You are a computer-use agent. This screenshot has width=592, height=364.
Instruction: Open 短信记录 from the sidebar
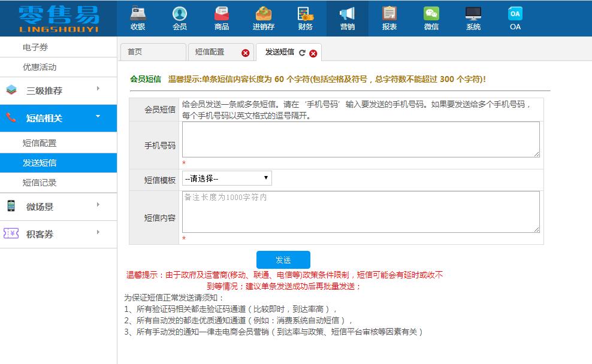(58, 183)
